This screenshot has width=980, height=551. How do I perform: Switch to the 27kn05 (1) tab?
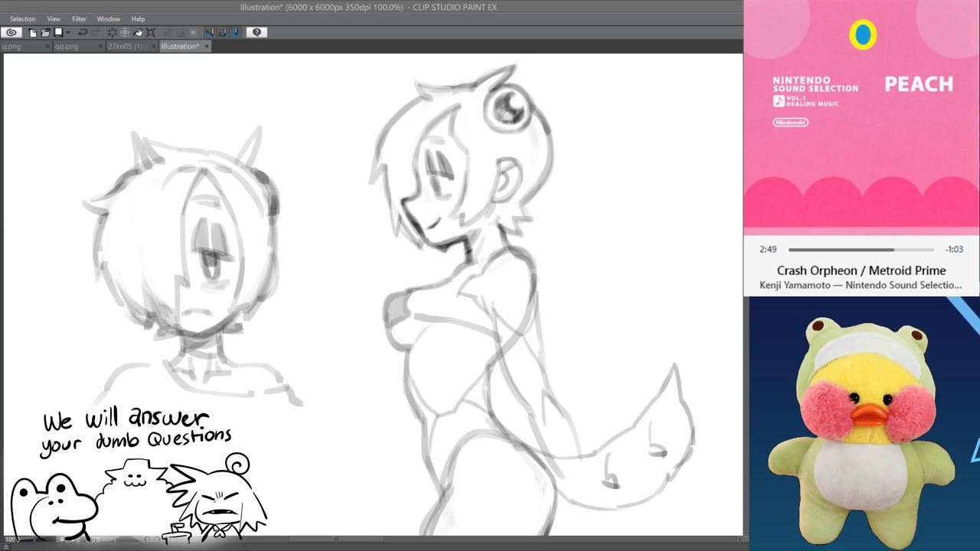(132, 46)
